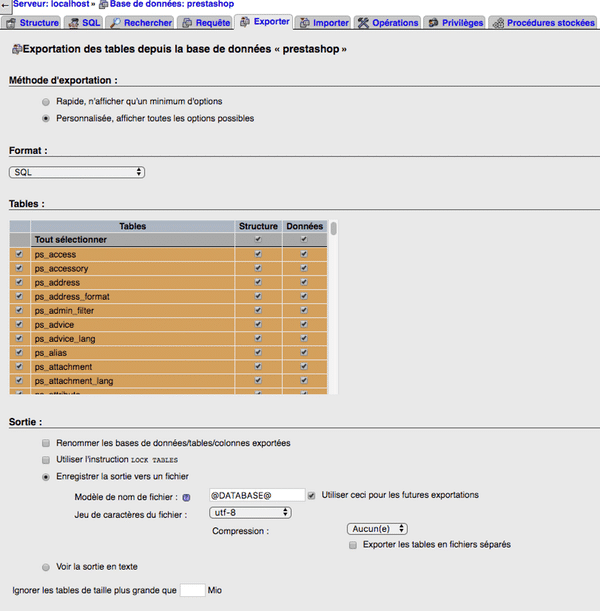Open the Format SQL dropdown
The width and height of the screenshot is (600, 611).
(x=77, y=172)
